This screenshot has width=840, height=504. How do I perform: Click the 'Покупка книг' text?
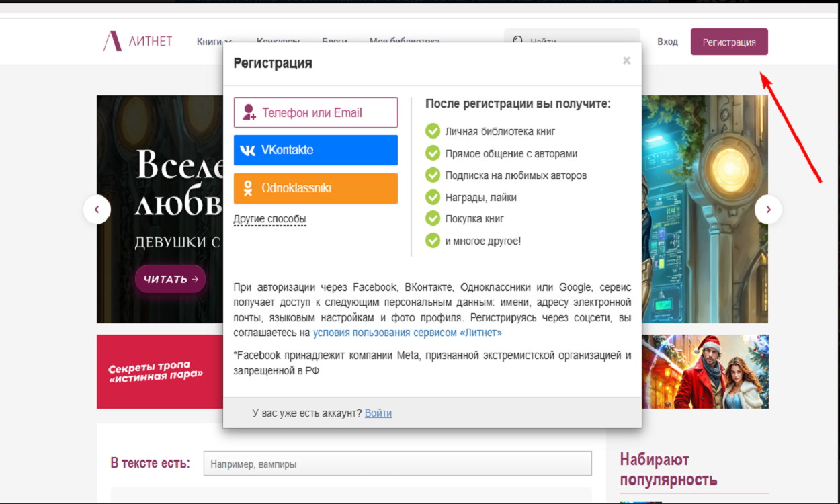(474, 219)
